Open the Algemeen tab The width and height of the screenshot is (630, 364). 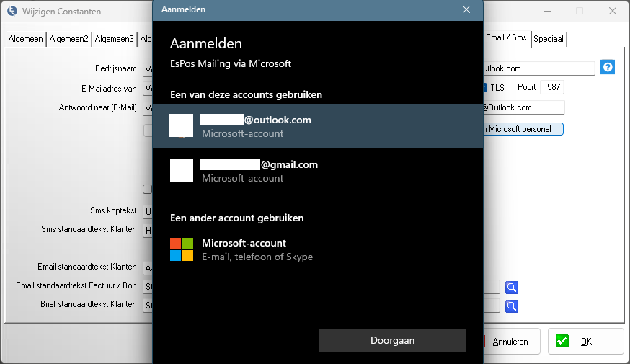(x=25, y=39)
